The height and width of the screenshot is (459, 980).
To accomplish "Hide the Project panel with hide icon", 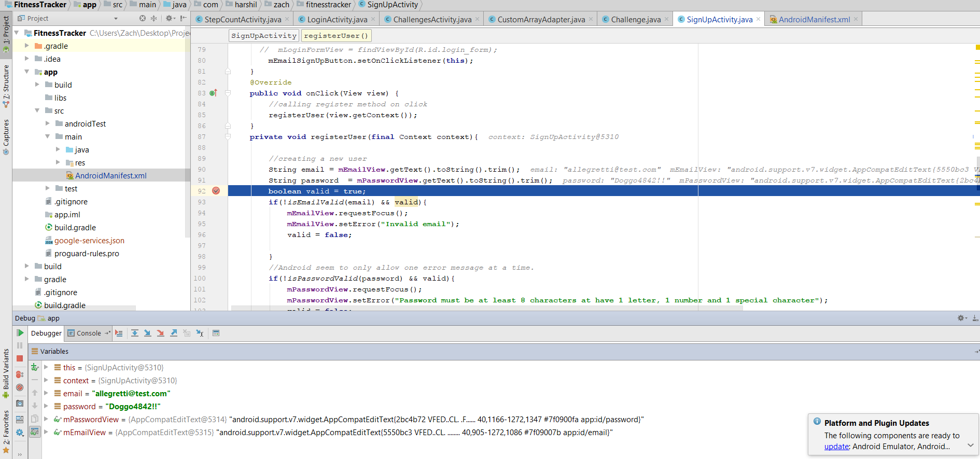I will click(183, 18).
